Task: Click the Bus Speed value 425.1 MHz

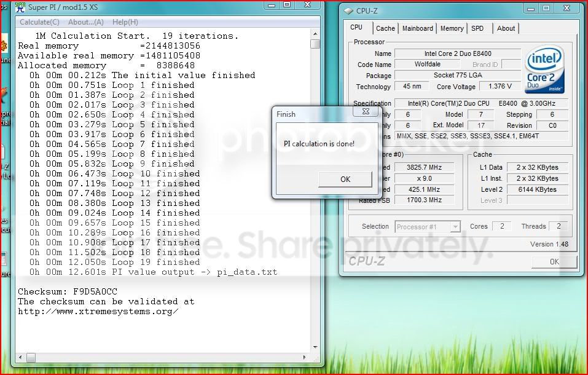Action: pyautogui.click(x=424, y=189)
